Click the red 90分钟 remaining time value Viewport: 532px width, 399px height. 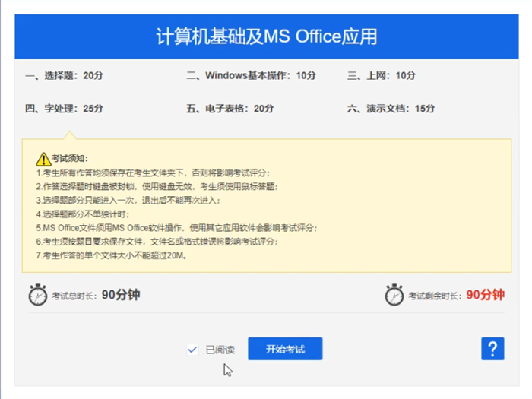click(486, 295)
